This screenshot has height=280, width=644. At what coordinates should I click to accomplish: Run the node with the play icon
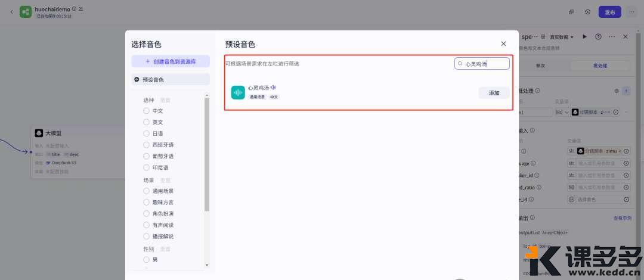coord(584,36)
